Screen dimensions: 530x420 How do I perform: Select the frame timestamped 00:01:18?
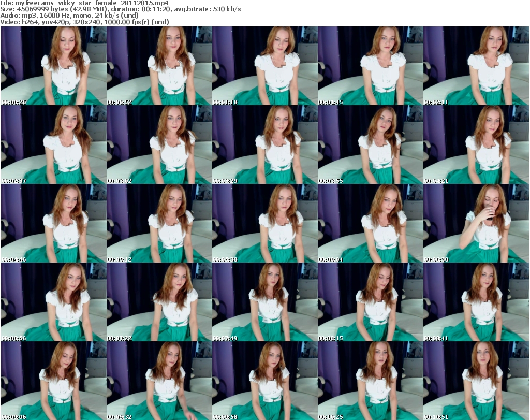point(264,66)
